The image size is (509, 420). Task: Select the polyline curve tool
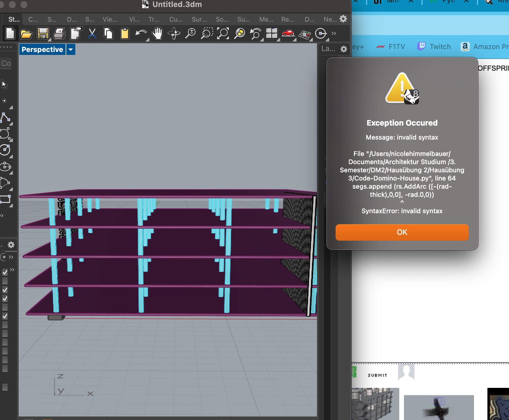tap(5, 117)
